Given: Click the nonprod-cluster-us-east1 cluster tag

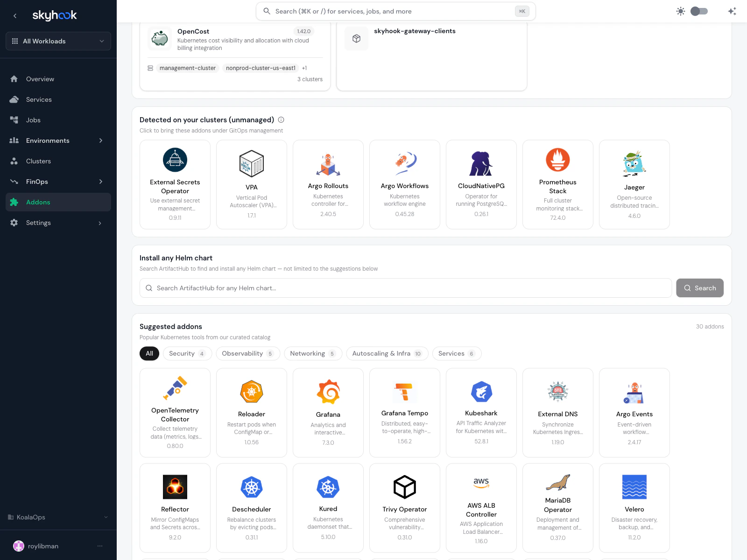Looking at the screenshot, I should pyautogui.click(x=260, y=68).
